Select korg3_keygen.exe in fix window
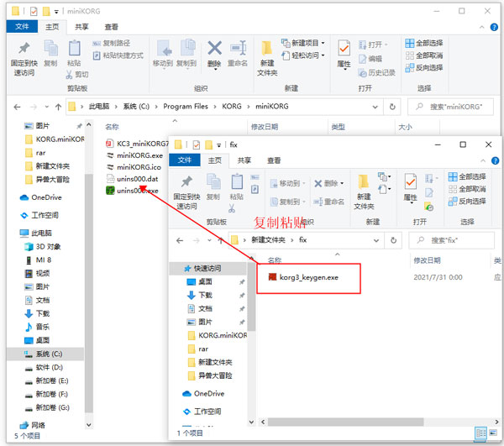This screenshot has width=504, height=446. pyautogui.click(x=304, y=277)
